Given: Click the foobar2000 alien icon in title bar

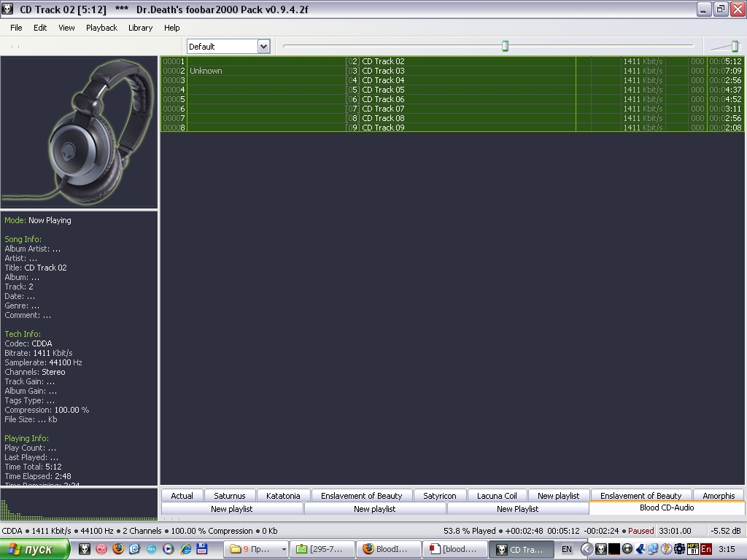Looking at the screenshot, I should 7,9.
